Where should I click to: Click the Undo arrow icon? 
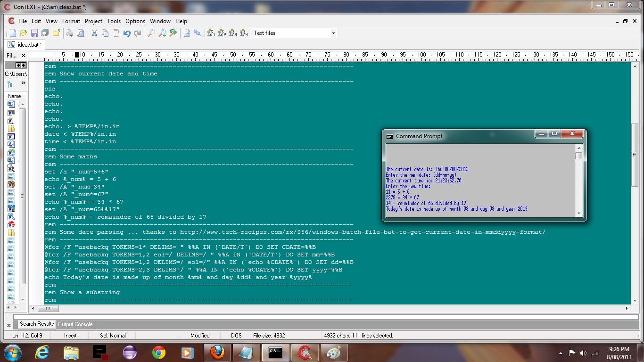click(127, 33)
